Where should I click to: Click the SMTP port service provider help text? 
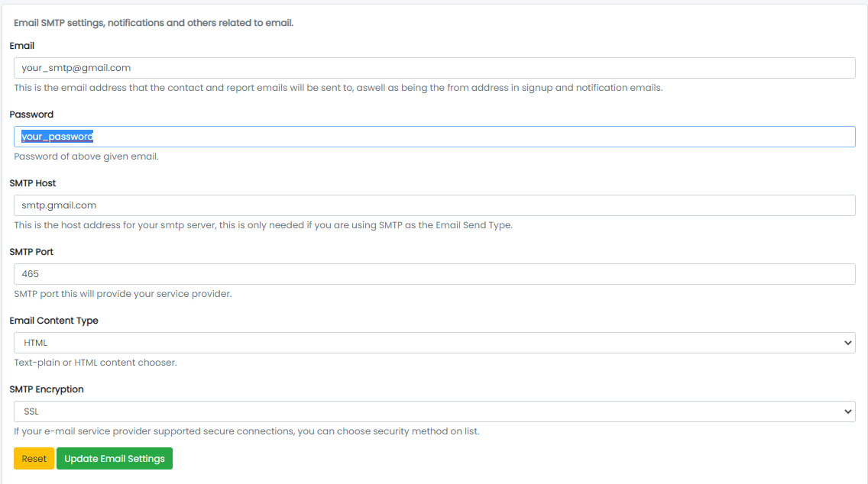pos(122,294)
